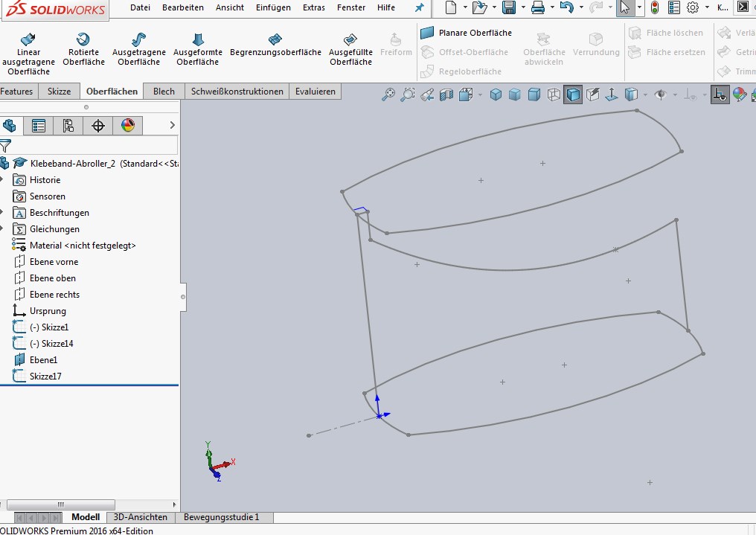Rebuild the model with the traffic light icon
The image size is (756, 535).
[x=655, y=7]
